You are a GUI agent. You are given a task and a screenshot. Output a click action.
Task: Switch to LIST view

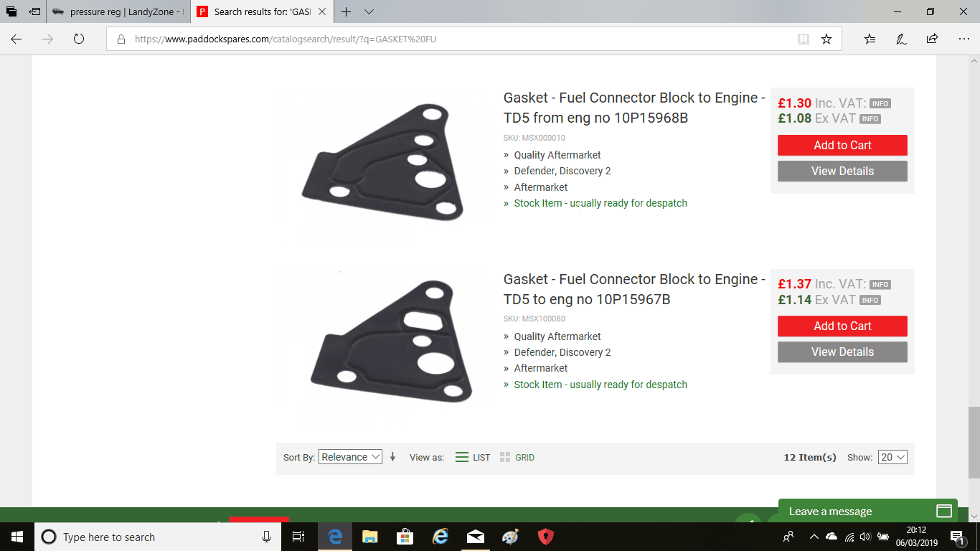pyautogui.click(x=473, y=457)
